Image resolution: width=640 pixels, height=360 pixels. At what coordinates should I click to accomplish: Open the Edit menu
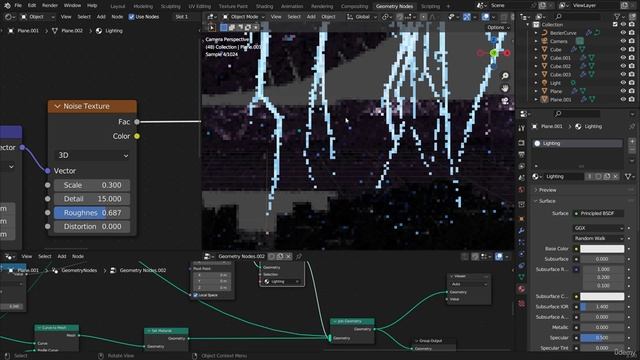pyautogui.click(x=32, y=6)
